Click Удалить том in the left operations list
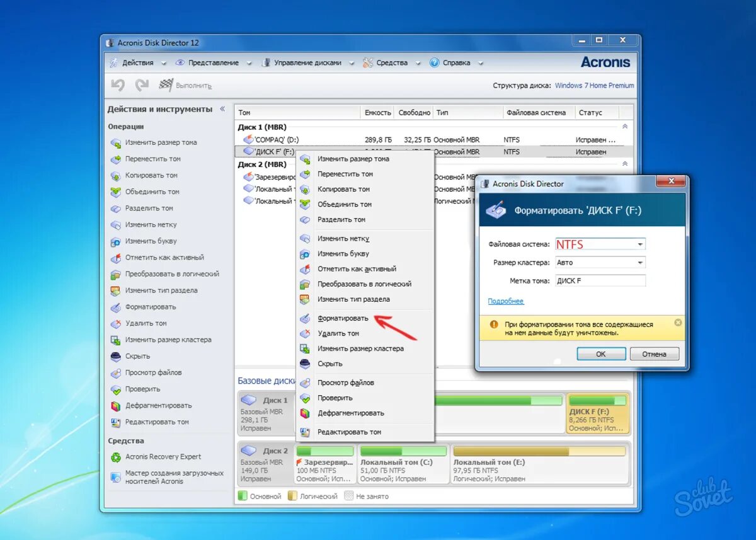 [x=146, y=324]
